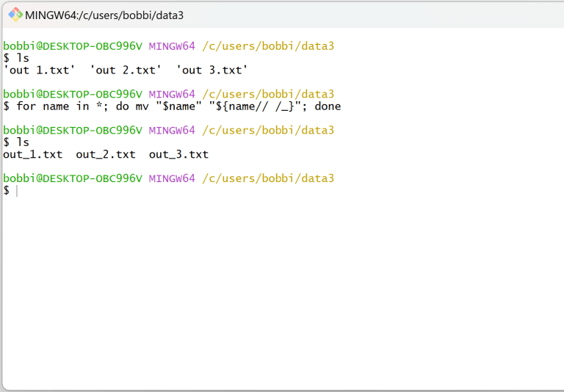The image size is (564, 392).
Task: Click the MINGW64 label in the last prompt
Action: [172, 178]
